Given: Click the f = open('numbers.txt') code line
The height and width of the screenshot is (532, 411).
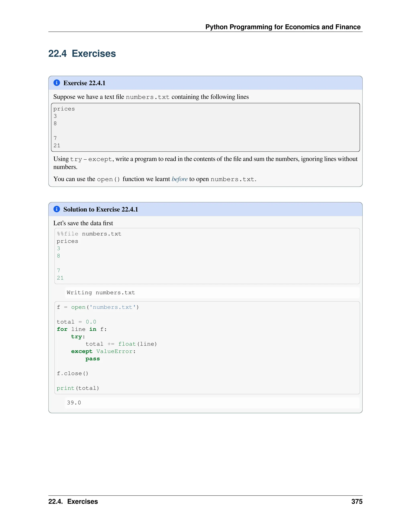Looking at the screenshot, I should (98, 307).
